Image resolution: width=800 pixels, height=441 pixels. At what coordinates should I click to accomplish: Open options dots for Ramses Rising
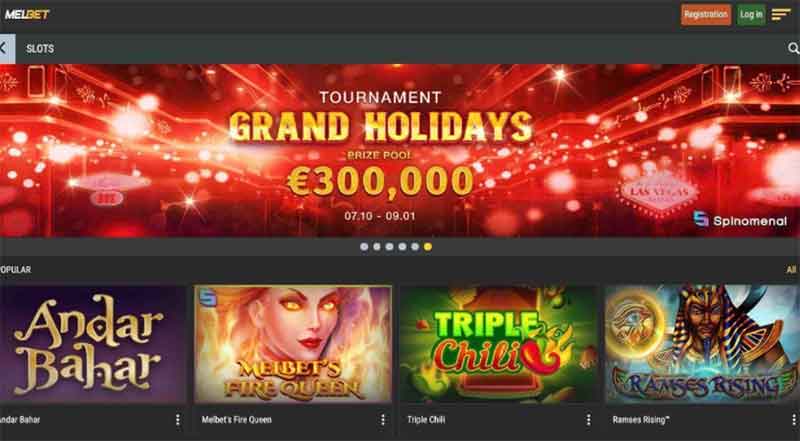click(794, 420)
